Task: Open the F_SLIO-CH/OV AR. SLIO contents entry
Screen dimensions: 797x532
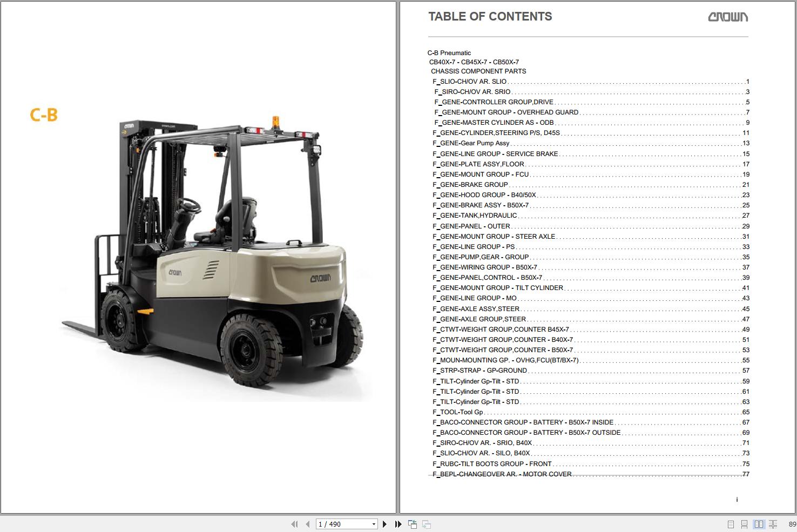Action: click(591, 82)
